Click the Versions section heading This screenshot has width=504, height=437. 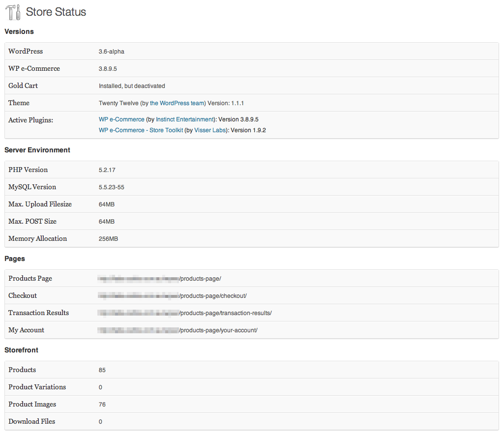[x=19, y=31]
